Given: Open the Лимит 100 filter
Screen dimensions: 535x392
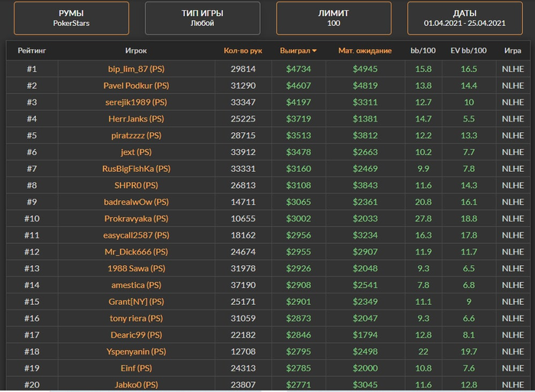Looking at the screenshot, I should click(333, 18).
